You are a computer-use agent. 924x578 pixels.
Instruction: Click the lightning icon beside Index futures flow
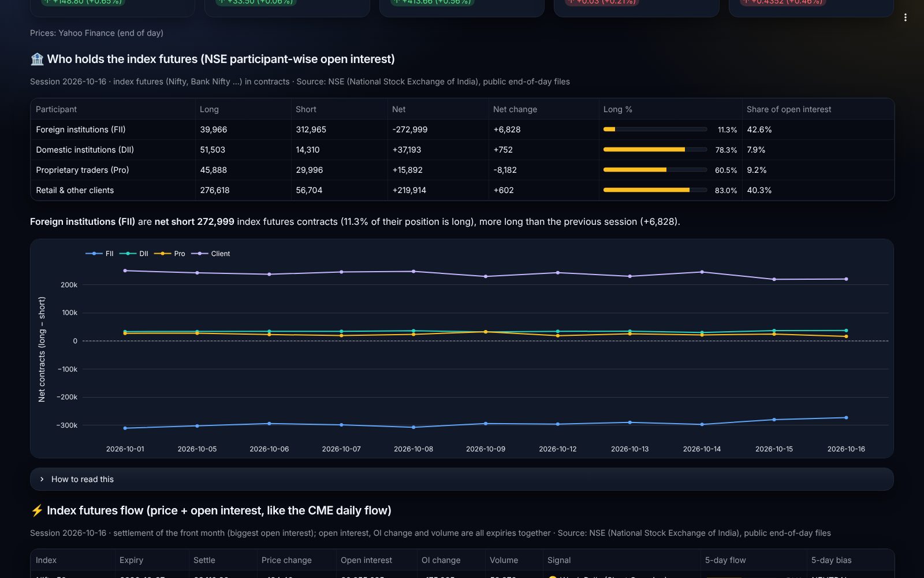point(37,510)
